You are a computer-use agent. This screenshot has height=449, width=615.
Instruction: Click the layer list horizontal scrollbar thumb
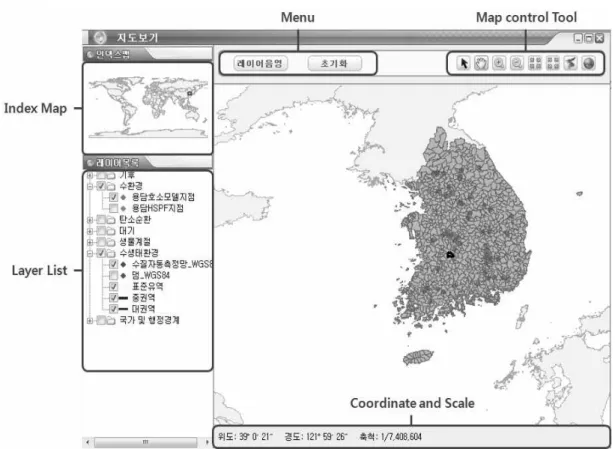146,442
